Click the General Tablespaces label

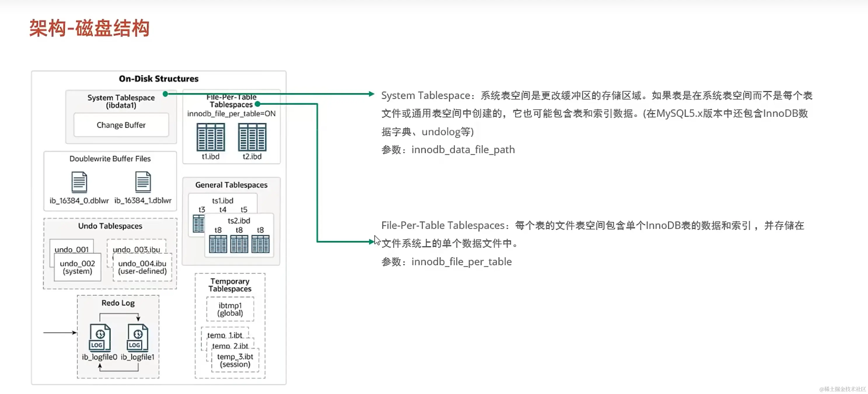pyautogui.click(x=231, y=185)
